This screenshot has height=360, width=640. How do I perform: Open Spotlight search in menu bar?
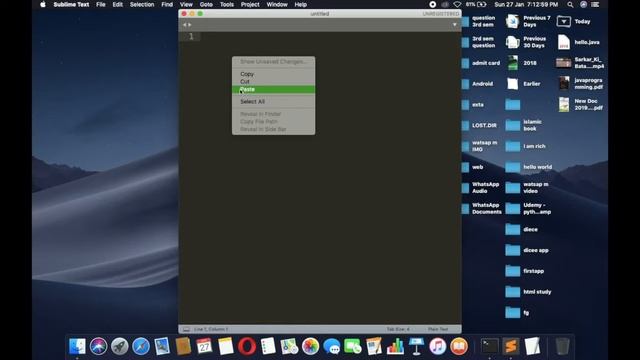pos(570,4)
